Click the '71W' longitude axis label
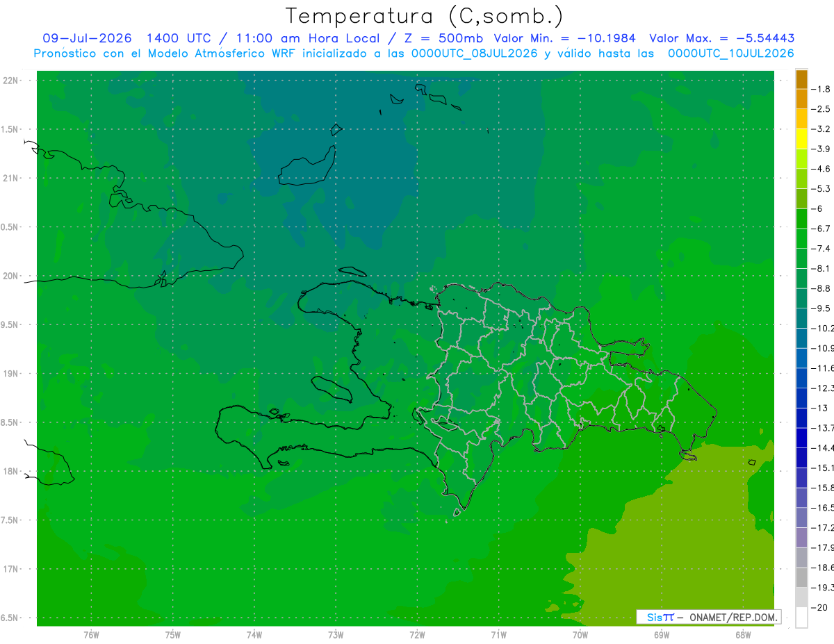 [498, 635]
